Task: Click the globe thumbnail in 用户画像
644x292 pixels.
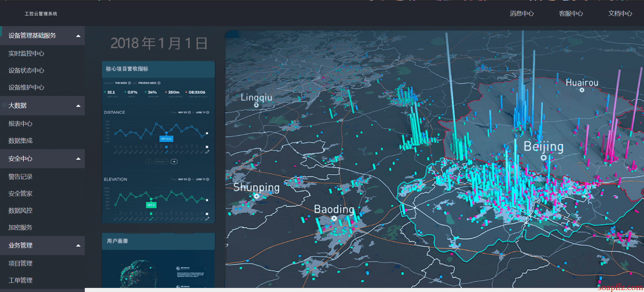Action: [x=138, y=274]
